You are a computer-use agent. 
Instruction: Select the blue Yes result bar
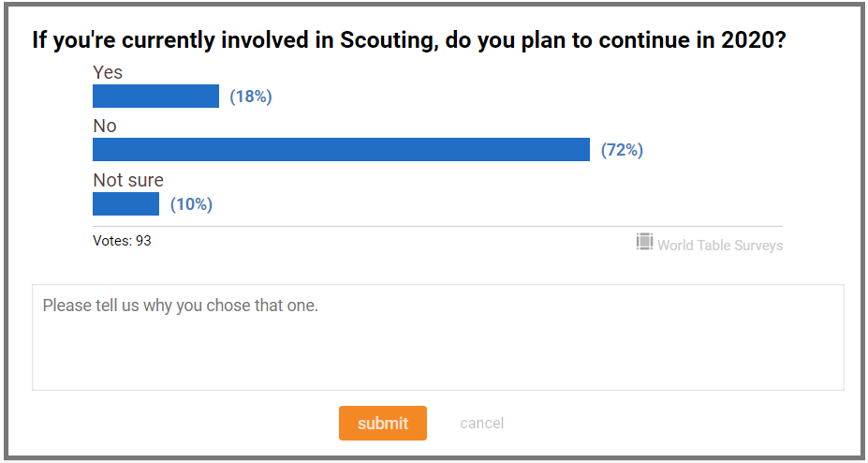point(155,96)
